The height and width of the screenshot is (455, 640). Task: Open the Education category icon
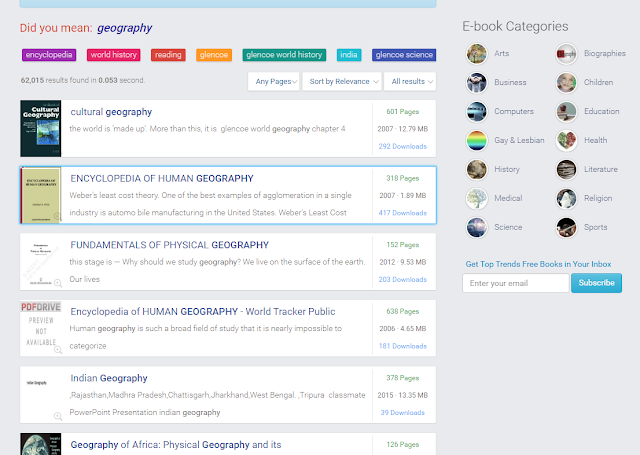[x=566, y=112]
